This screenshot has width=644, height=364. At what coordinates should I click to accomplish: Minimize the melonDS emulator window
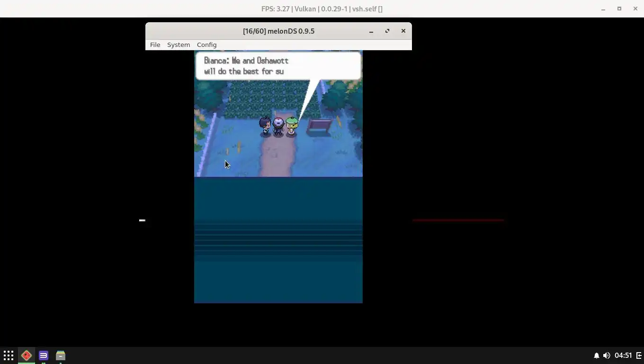pos(371,31)
